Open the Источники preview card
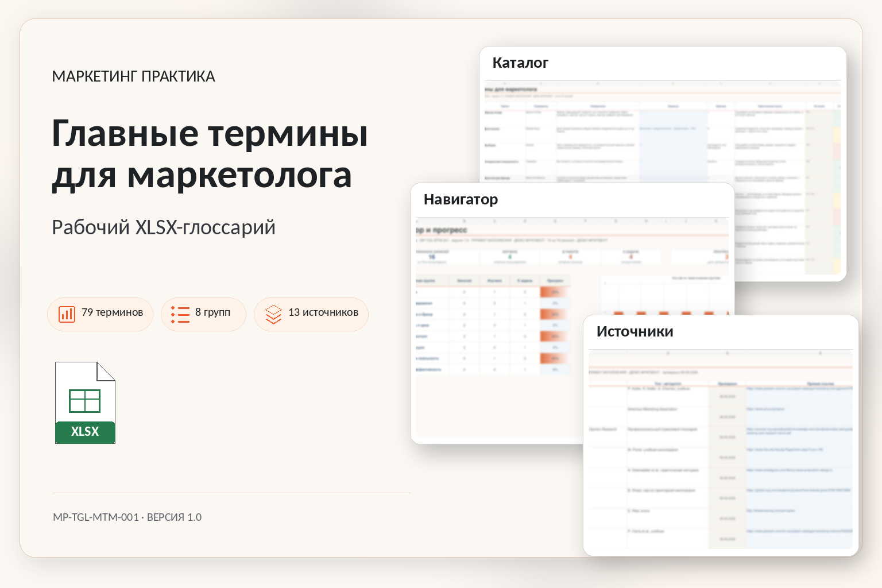Image resolution: width=882 pixels, height=588 pixels. tap(721, 435)
